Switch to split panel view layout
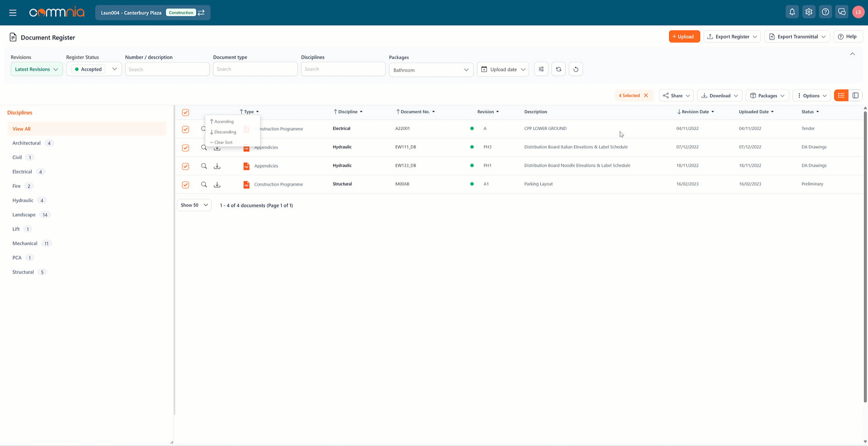The height and width of the screenshot is (446, 868). [855, 95]
